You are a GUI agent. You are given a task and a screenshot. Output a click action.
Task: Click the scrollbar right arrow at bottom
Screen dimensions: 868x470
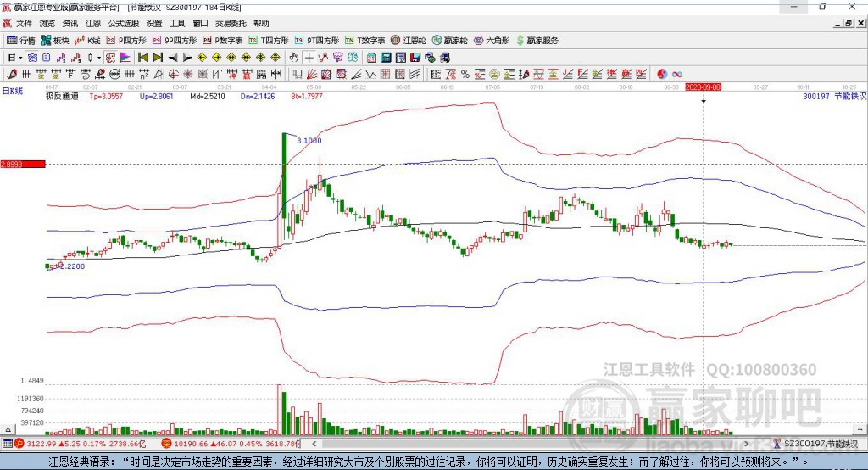(746, 444)
